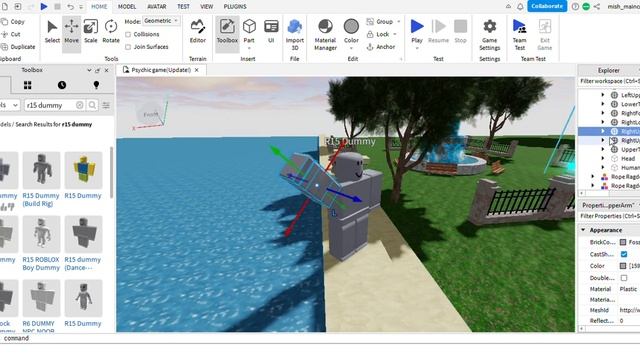Viewport: 640px width, 360px height.
Task: Select the Head item in Explorer
Action: click(628, 158)
